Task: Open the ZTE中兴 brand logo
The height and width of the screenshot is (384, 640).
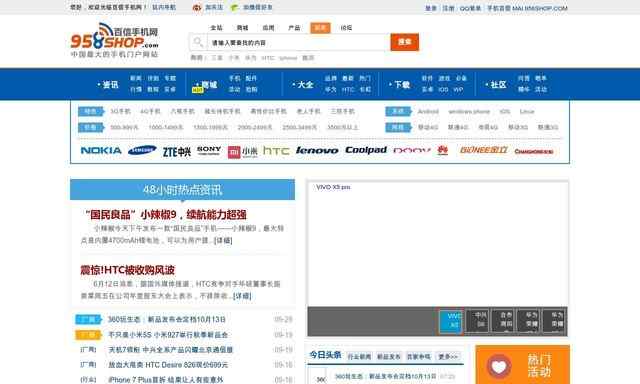Action: click(x=177, y=151)
